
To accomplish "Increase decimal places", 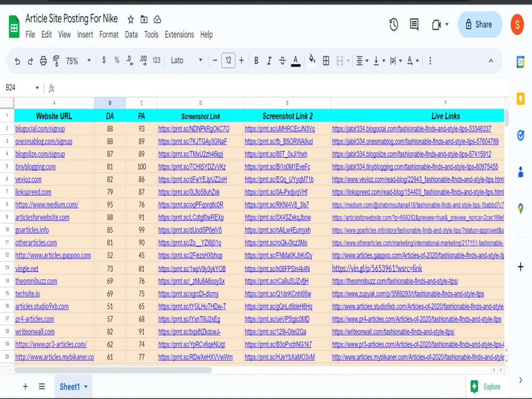I will click(143, 61).
